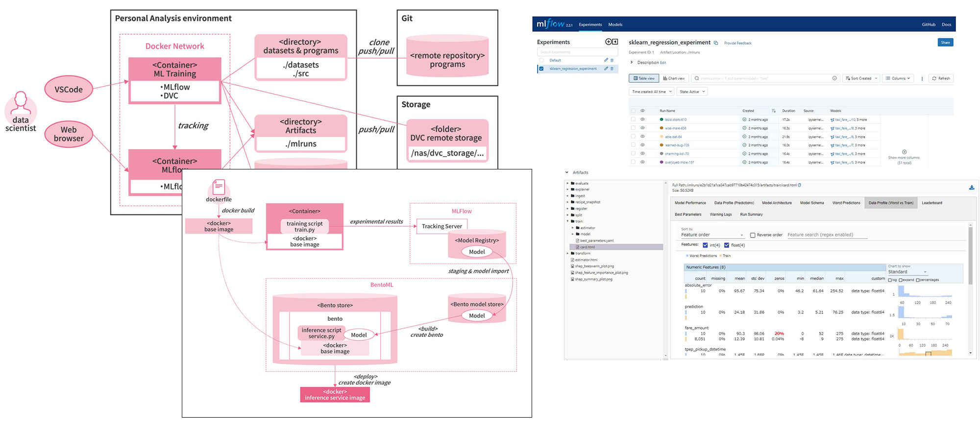Select card.html in the train folder
Viewport: 980px width, 426px height.
tap(616, 247)
